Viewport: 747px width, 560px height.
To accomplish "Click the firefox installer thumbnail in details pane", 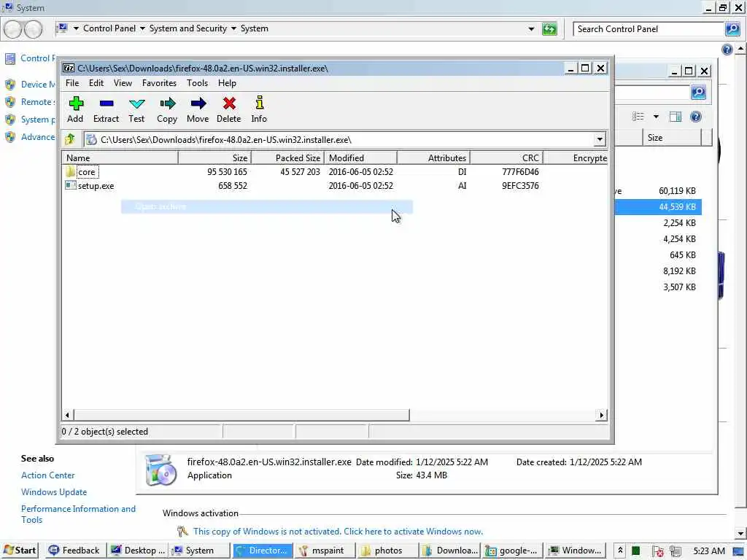I will point(160,470).
